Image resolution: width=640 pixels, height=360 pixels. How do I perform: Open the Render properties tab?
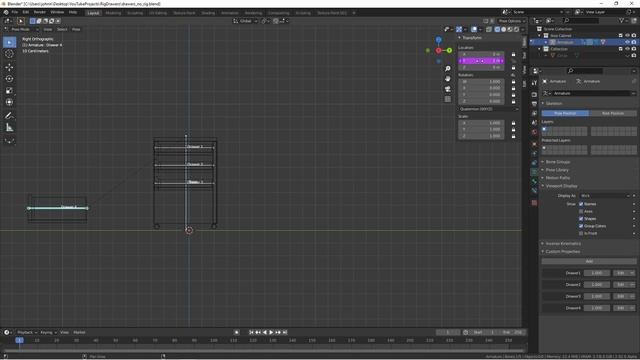(534, 95)
